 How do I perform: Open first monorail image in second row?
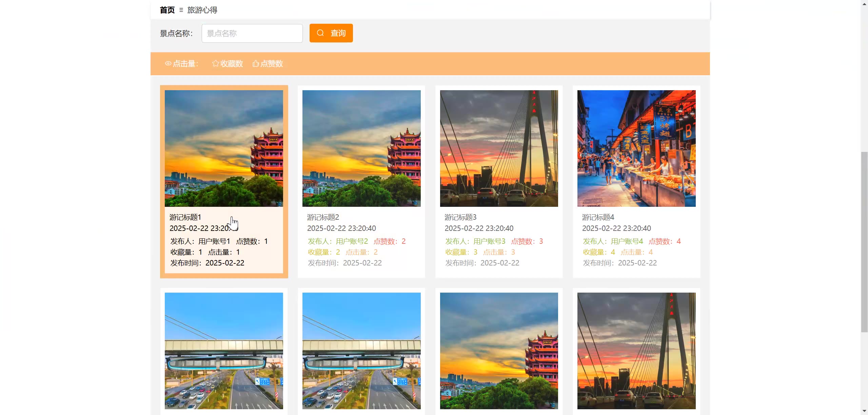224,351
